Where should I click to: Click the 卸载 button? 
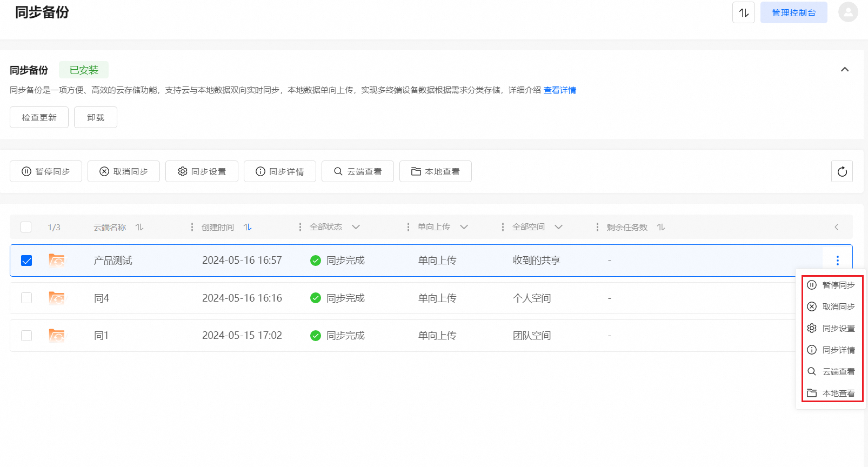click(x=96, y=117)
